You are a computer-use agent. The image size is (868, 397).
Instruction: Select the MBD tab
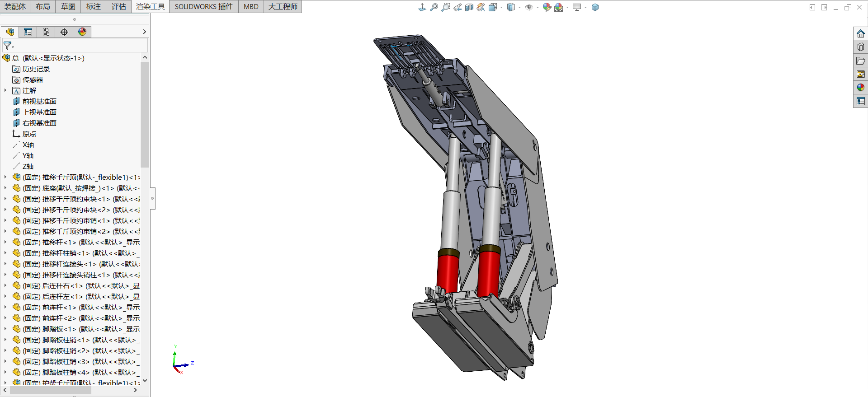[251, 6]
